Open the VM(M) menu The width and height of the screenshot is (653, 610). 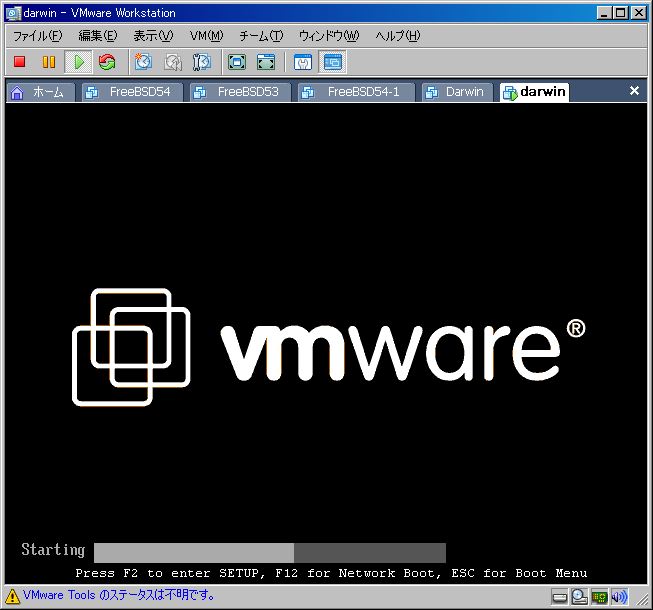point(207,36)
